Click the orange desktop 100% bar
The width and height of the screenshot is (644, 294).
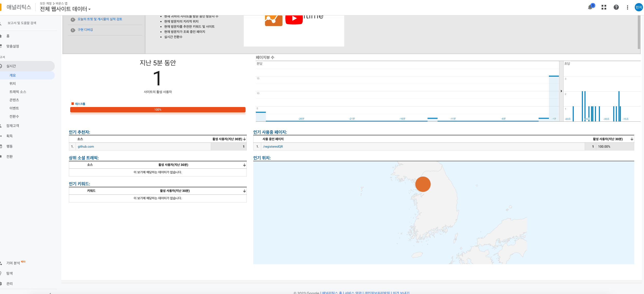158,110
